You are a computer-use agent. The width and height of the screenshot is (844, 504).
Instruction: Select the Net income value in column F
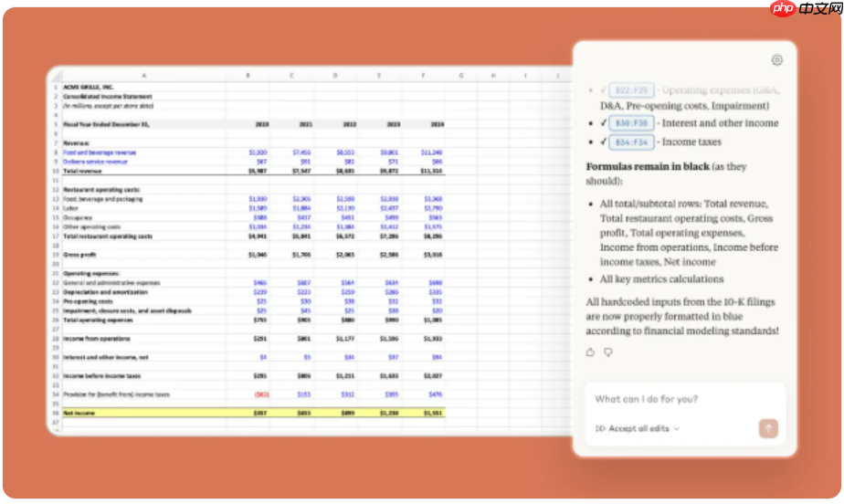433,413
